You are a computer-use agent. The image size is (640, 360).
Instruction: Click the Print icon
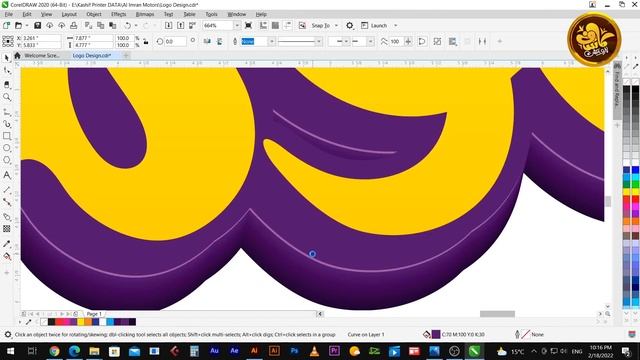73,25
